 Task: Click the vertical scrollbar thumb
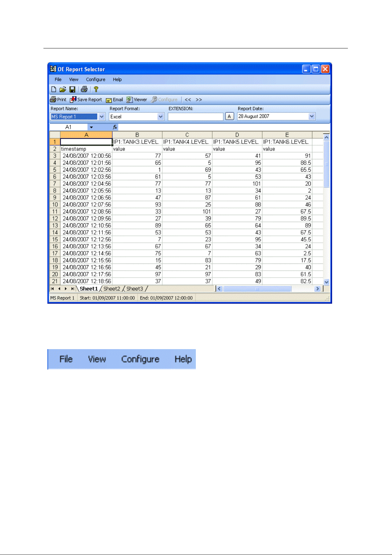(x=327, y=164)
